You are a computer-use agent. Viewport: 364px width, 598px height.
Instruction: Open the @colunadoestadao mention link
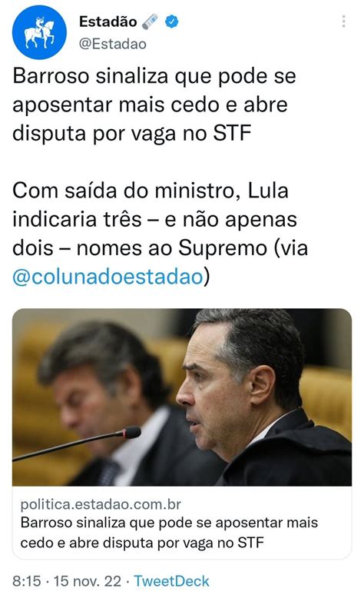(x=108, y=277)
